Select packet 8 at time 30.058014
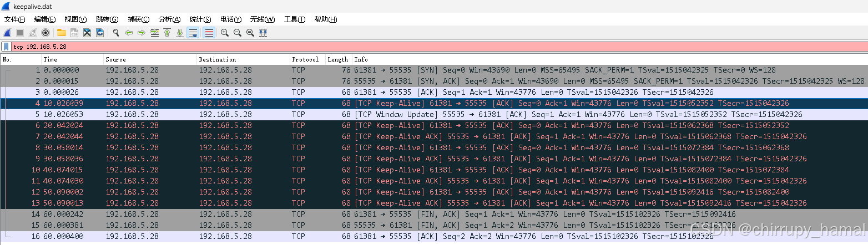This screenshot has width=868, height=245. tap(434, 147)
